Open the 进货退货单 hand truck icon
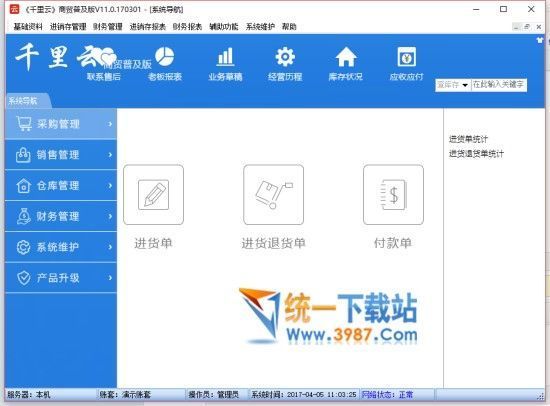Viewport: 550px width, 406px height. (x=274, y=195)
